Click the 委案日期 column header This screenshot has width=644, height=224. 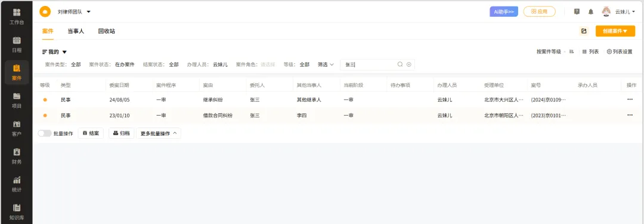tap(119, 85)
